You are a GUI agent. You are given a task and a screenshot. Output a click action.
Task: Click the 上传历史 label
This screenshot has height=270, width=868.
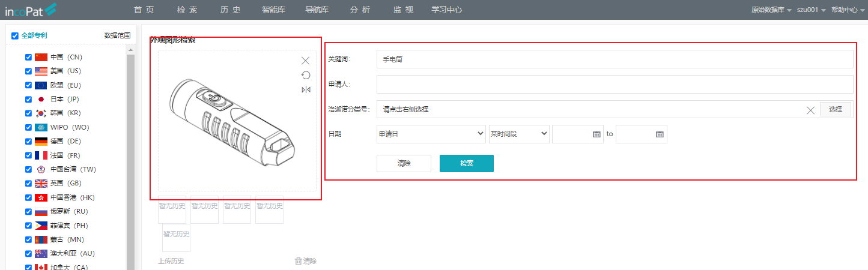click(171, 261)
